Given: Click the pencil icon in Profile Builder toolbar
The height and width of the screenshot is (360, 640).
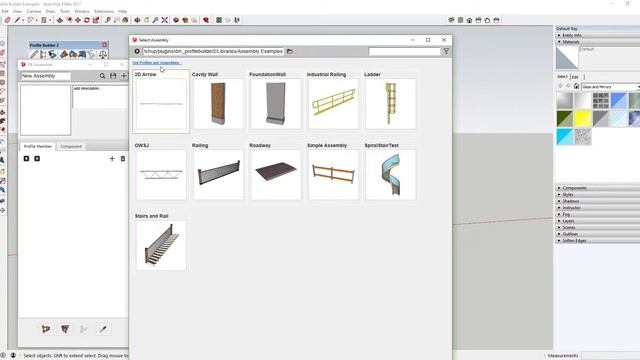Looking at the screenshot, I should click(x=34, y=54).
